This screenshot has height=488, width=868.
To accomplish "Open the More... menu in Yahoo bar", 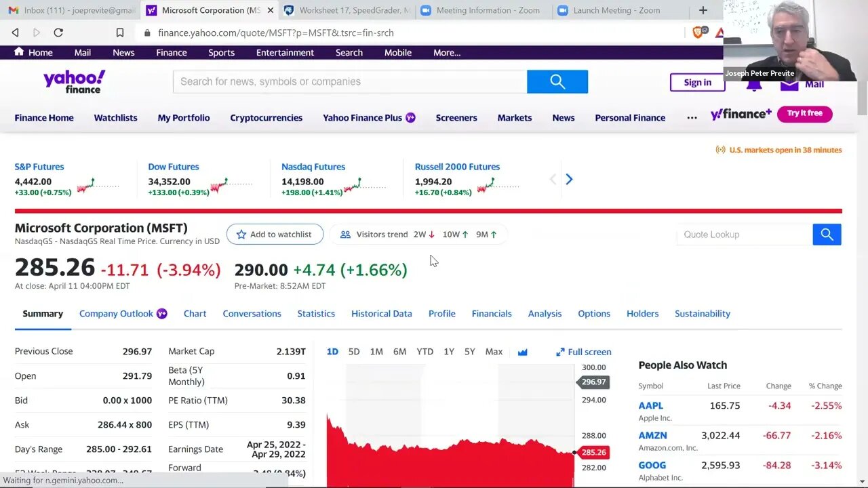I will (x=447, y=52).
